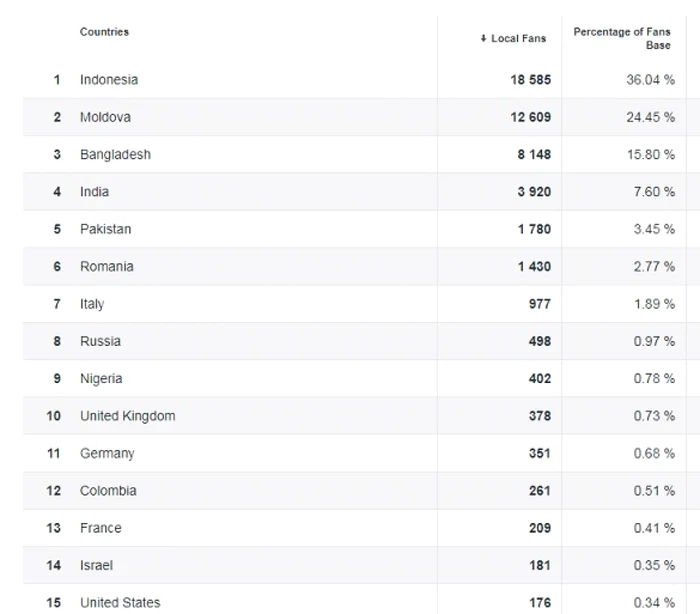This screenshot has width=700, height=614.
Task: Sort by Percentage of Fans Base header
Action: 621,38
